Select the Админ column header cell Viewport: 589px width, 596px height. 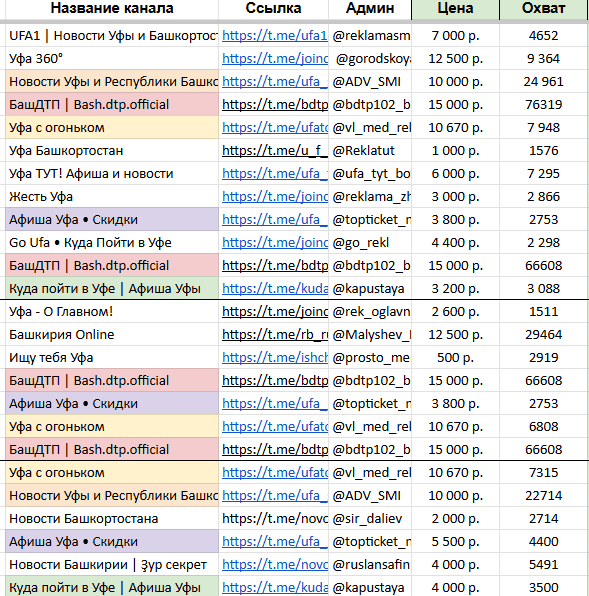[x=370, y=8]
